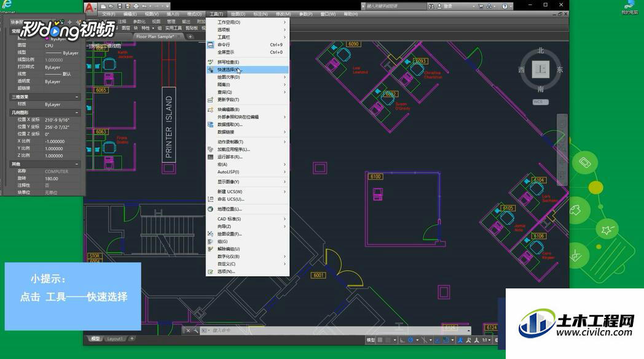Click the Plot printer icon in quick access toolbar
This screenshot has height=359, width=644.
[x=136, y=6]
